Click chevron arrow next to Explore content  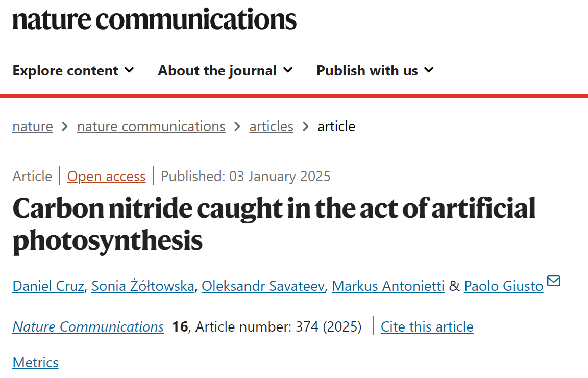129,70
